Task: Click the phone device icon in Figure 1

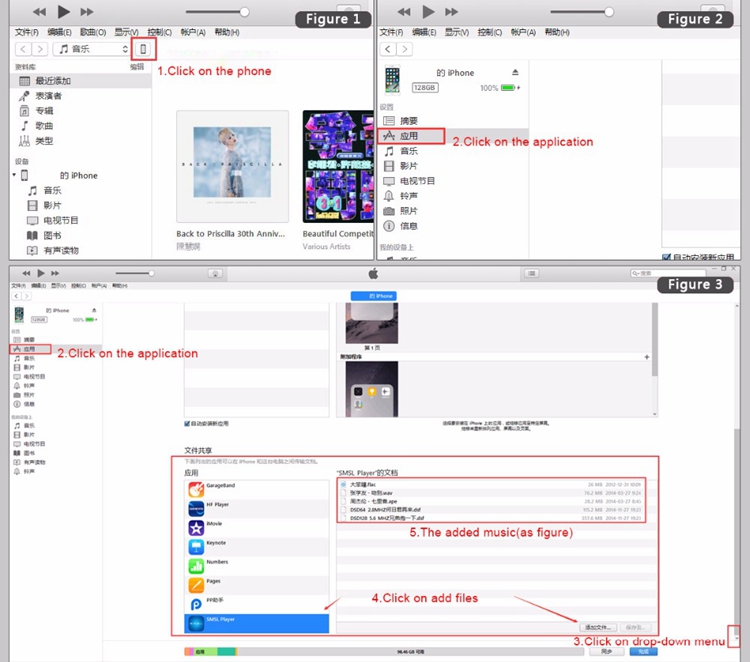Action: coord(144,49)
